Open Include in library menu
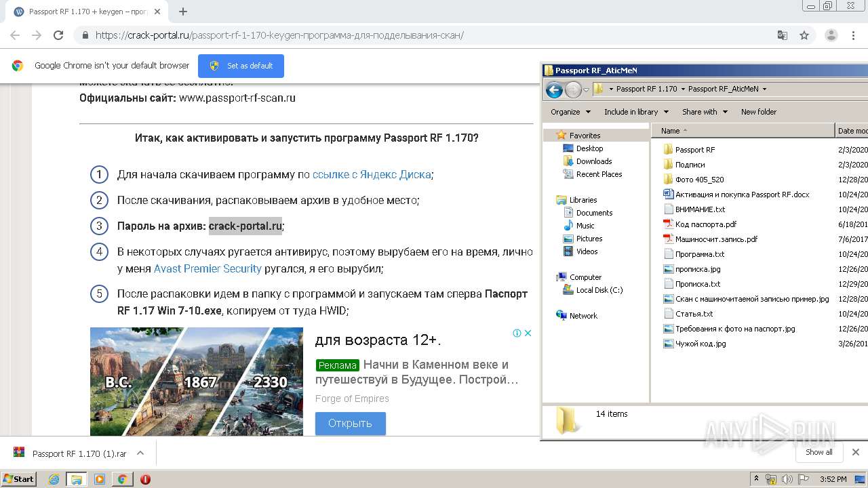The image size is (868, 488). (636, 112)
